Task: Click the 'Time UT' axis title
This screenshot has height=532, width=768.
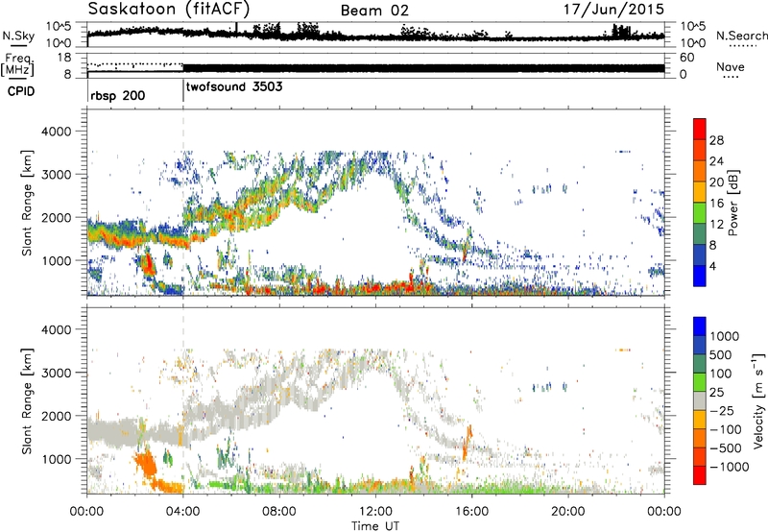Action: [x=375, y=526]
